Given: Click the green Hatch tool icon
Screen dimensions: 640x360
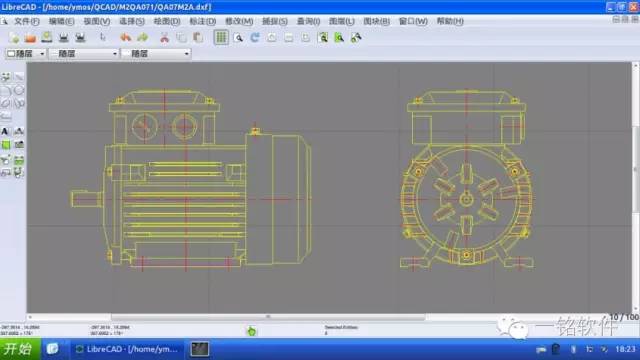Looking at the screenshot, I should pos(6,144).
